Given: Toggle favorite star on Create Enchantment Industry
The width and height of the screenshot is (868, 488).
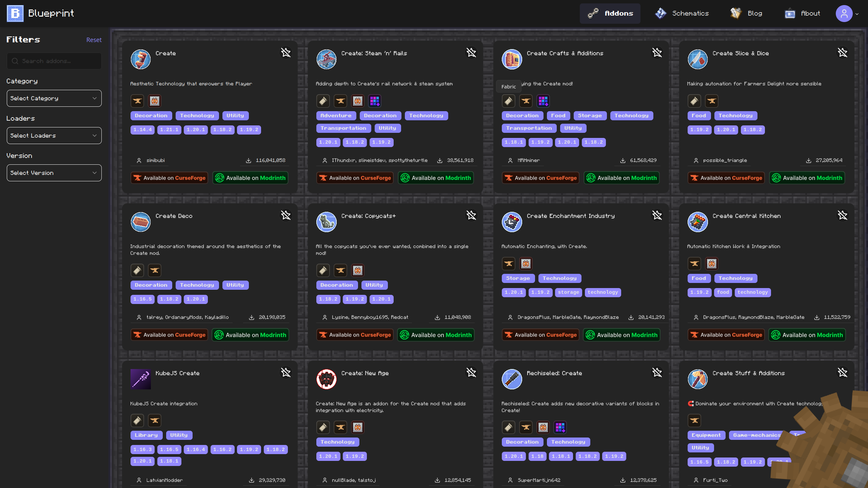Looking at the screenshot, I should click(657, 215).
